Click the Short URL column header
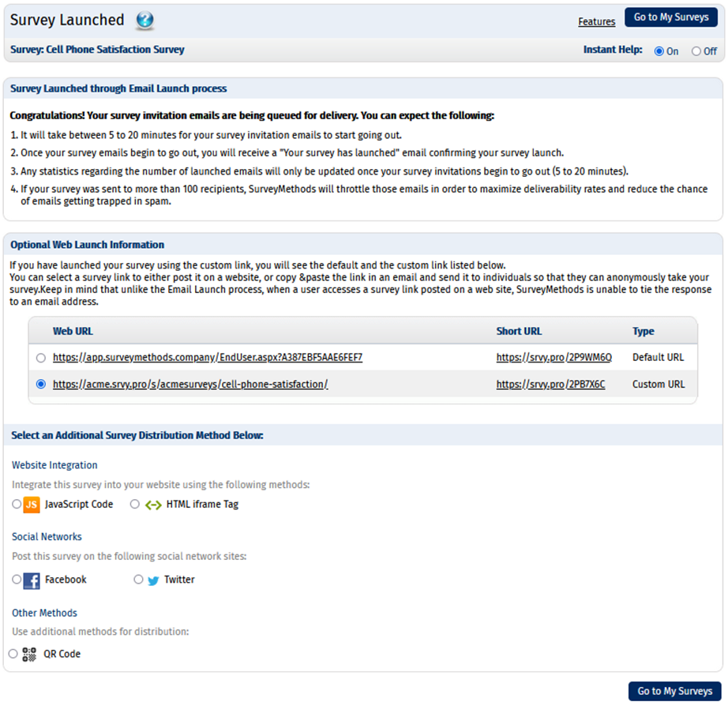728x702 pixels. [519, 332]
